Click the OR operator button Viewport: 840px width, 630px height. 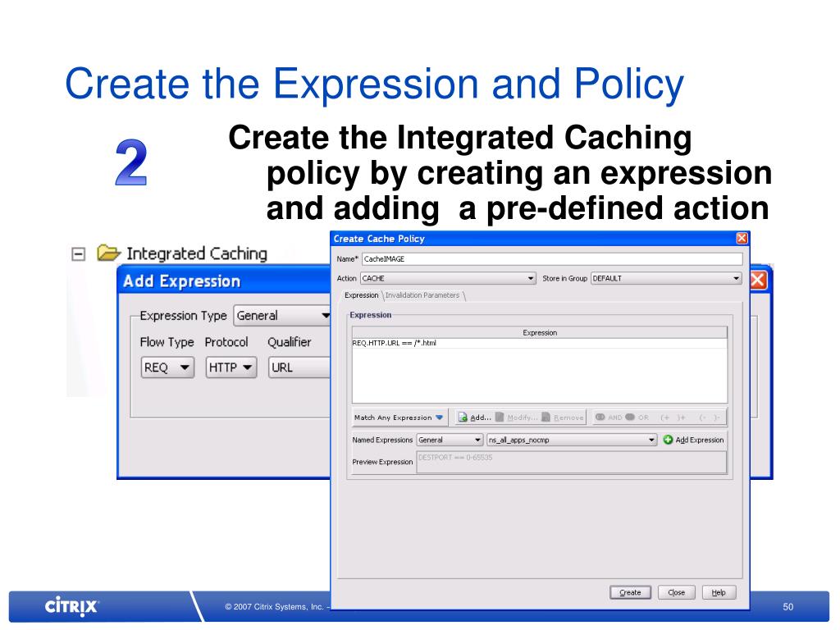click(637, 418)
